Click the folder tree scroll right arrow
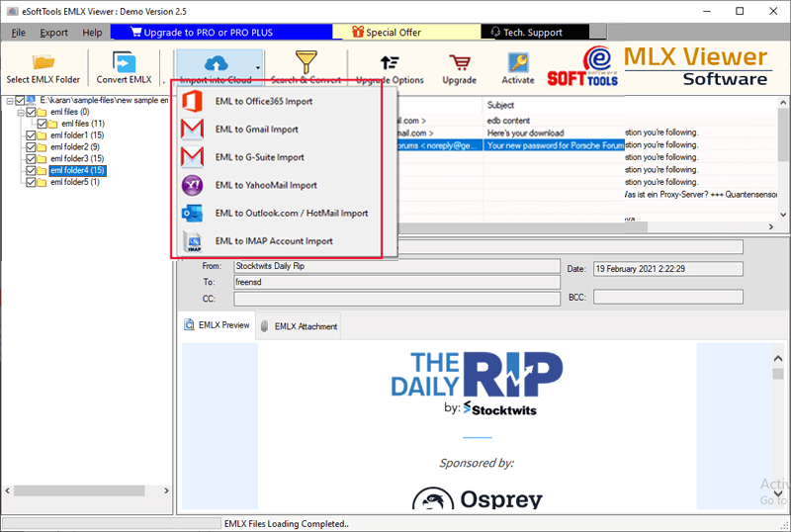This screenshot has height=532, width=791. pyautogui.click(x=166, y=490)
